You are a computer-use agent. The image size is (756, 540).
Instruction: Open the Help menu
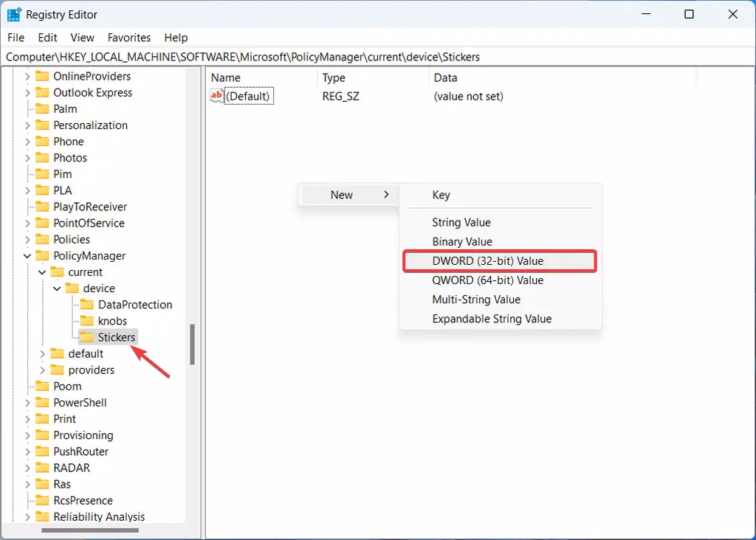[x=176, y=38]
